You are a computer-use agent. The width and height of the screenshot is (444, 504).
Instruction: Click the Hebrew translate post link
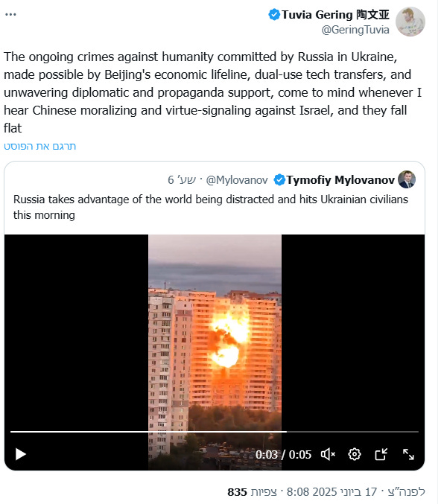40,146
